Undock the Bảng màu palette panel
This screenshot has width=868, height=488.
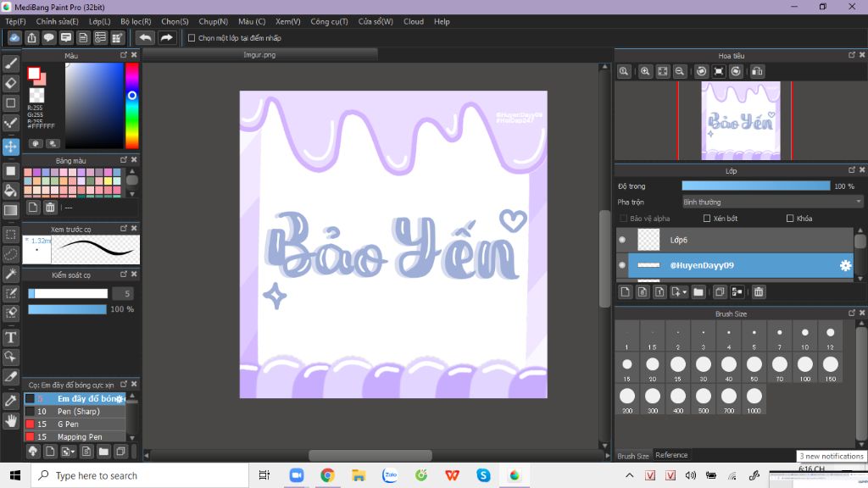(124, 160)
